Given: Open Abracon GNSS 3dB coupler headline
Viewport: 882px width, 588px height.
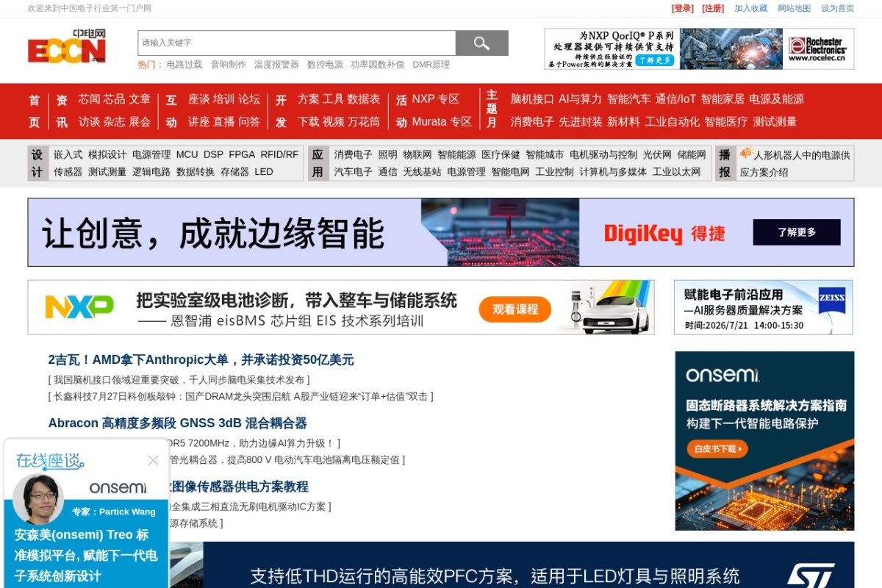Looking at the screenshot, I should pyautogui.click(x=177, y=423).
